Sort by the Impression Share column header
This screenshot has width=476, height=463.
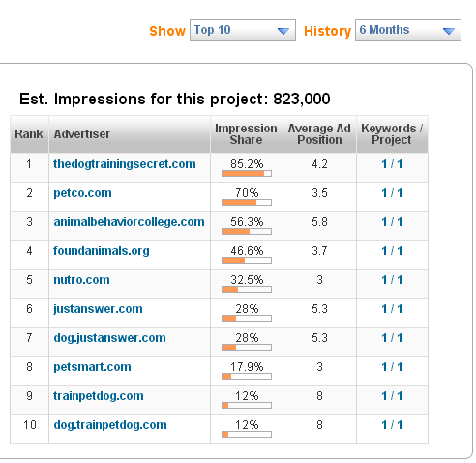click(247, 134)
